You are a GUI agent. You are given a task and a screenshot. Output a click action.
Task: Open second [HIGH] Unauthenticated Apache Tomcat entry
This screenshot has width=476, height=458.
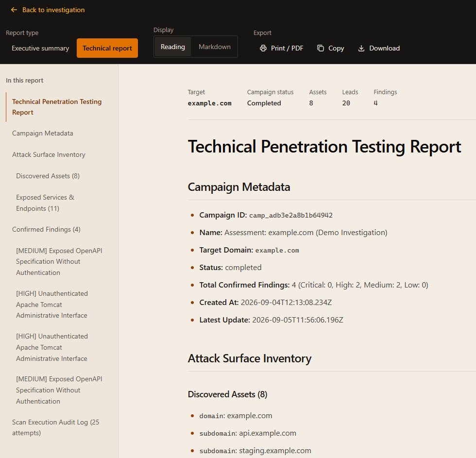(52, 347)
